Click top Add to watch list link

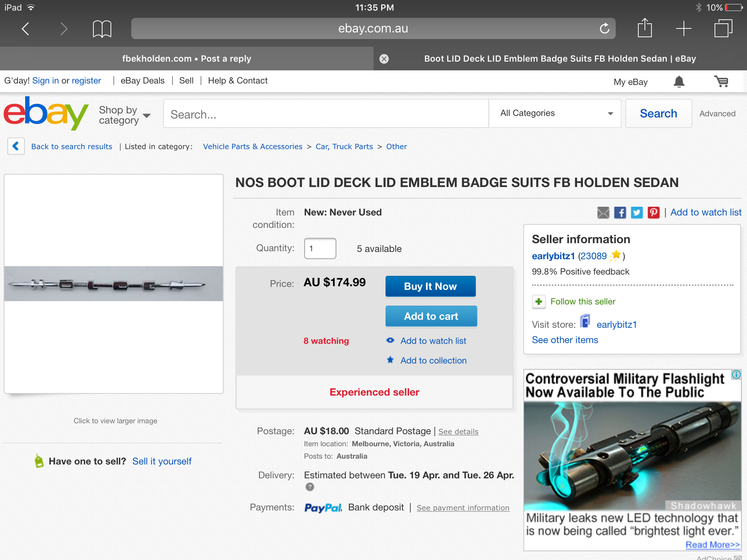tap(706, 213)
